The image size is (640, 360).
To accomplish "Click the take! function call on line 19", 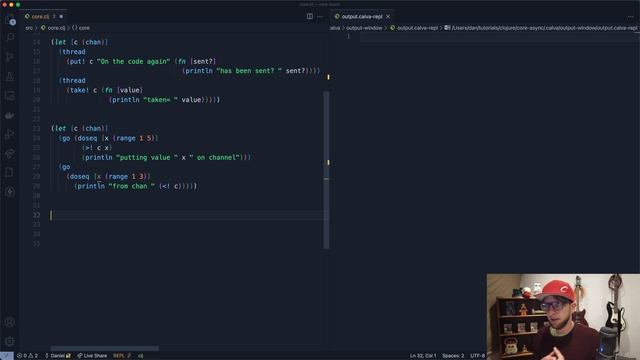I will [79, 90].
